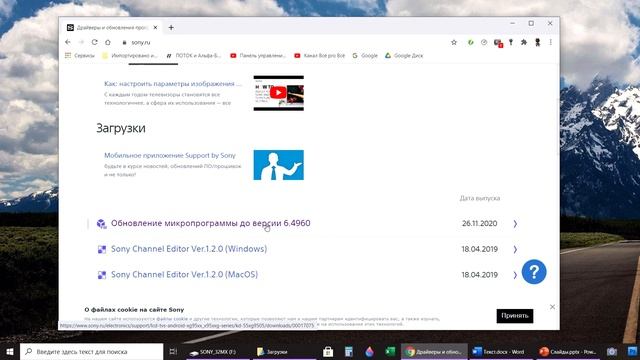
Task: Open the Google bookmark
Action: (x=365, y=56)
